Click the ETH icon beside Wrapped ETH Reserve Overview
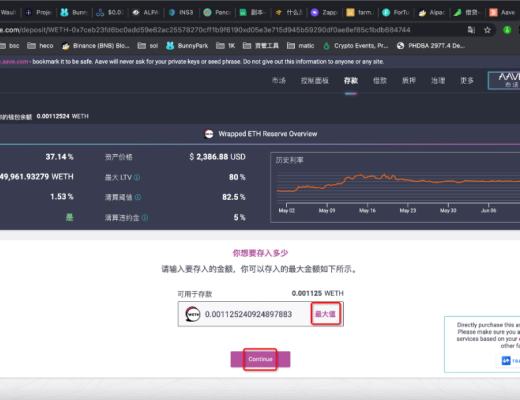This screenshot has height=400, width=520. pyautogui.click(x=209, y=134)
